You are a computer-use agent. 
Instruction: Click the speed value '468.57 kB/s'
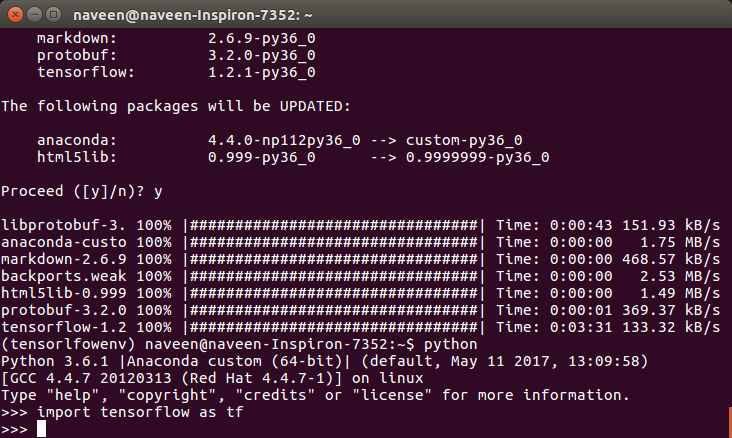pyautogui.click(x=671, y=259)
